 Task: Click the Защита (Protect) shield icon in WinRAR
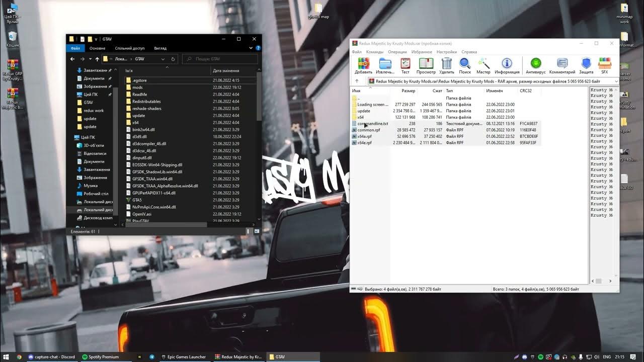pos(586,65)
